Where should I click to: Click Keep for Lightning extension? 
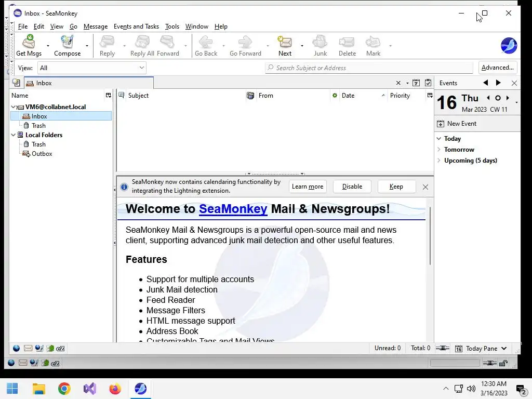[x=396, y=187]
